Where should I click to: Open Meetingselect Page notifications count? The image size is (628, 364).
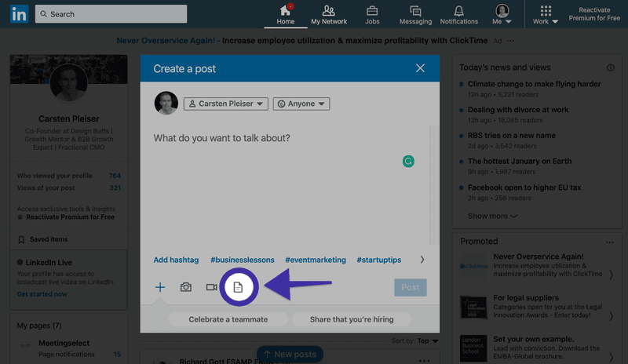click(x=117, y=355)
